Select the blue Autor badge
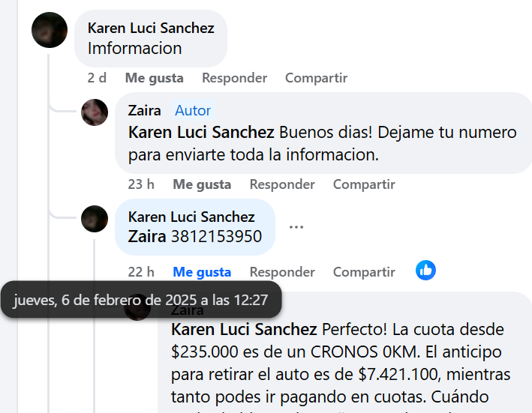This screenshot has width=532, height=413. click(193, 110)
